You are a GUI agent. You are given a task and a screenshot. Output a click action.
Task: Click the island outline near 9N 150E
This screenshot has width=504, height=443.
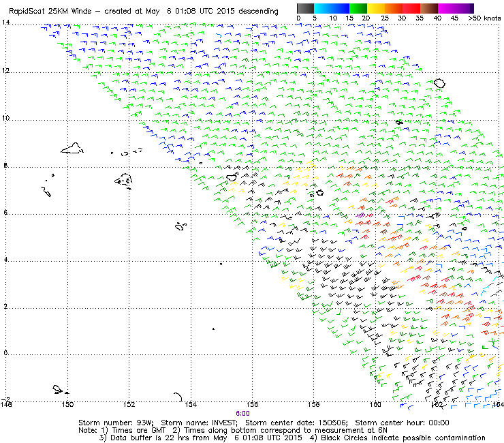coord(73,149)
